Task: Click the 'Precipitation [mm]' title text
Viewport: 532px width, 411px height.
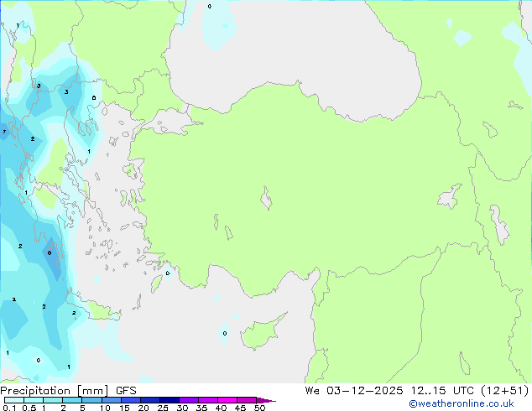Action: point(55,391)
